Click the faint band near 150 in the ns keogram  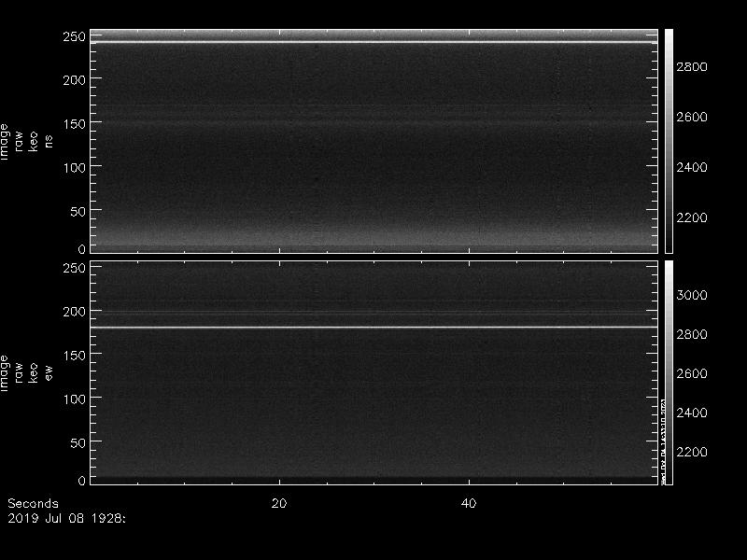point(373,123)
